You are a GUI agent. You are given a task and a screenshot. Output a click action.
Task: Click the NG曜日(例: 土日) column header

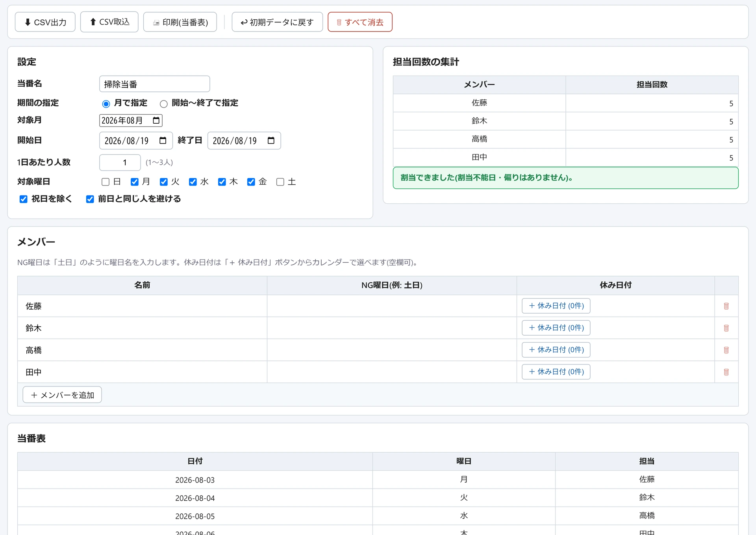[x=392, y=285]
